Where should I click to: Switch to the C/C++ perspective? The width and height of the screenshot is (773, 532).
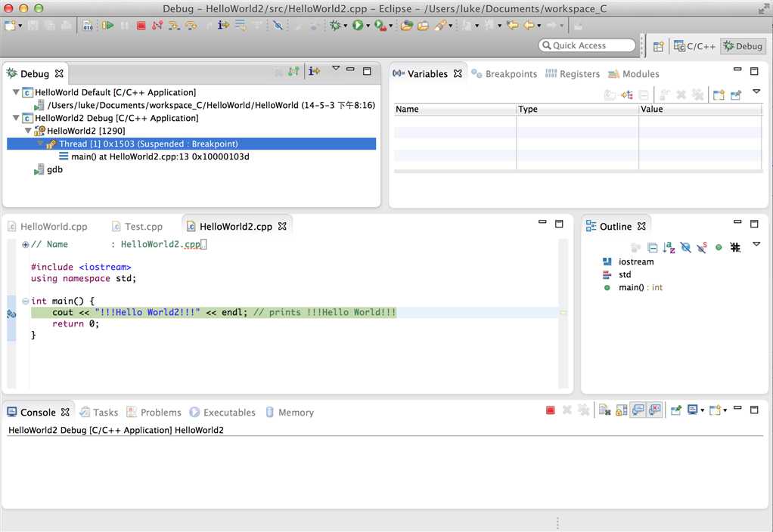[x=694, y=46]
